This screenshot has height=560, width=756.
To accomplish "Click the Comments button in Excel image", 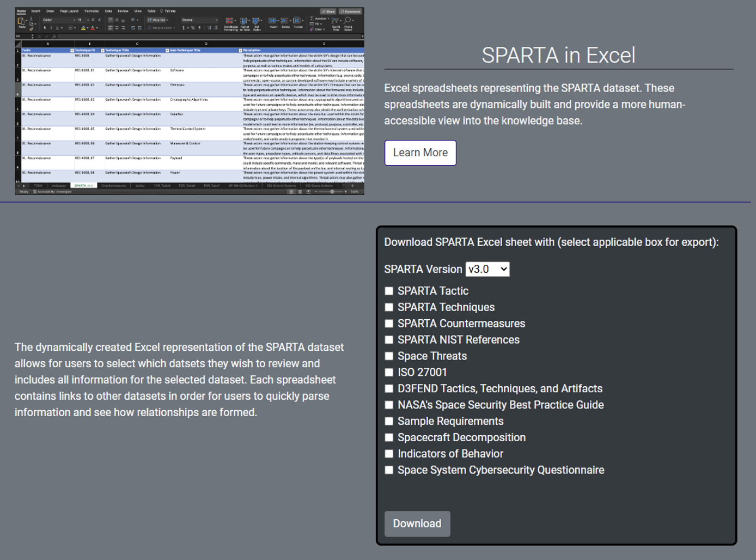I will click(350, 11).
